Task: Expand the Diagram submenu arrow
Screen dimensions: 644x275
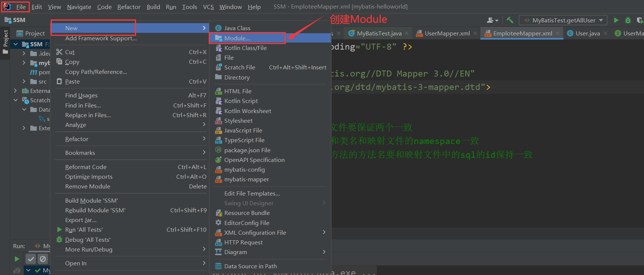Action: coord(324,252)
